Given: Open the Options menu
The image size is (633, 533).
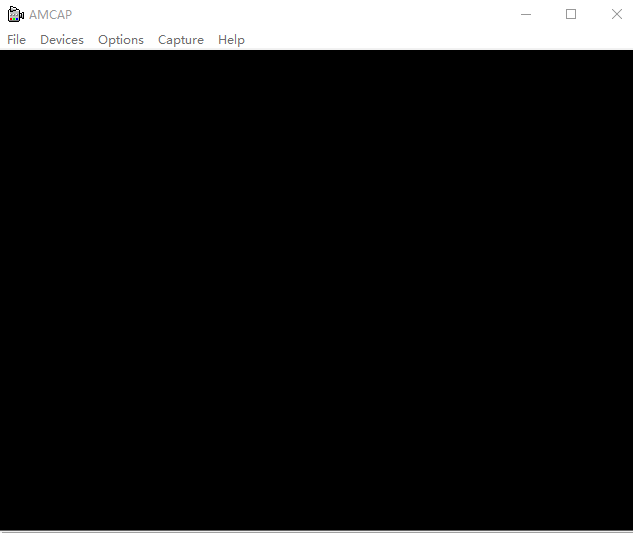Looking at the screenshot, I should tap(121, 40).
